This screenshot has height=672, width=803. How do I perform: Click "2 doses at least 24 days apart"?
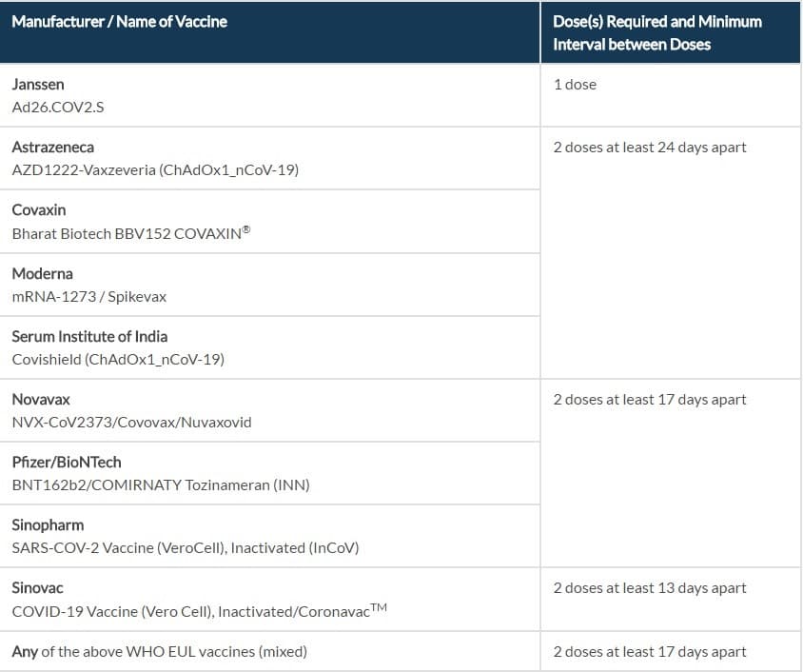click(x=650, y=148)
